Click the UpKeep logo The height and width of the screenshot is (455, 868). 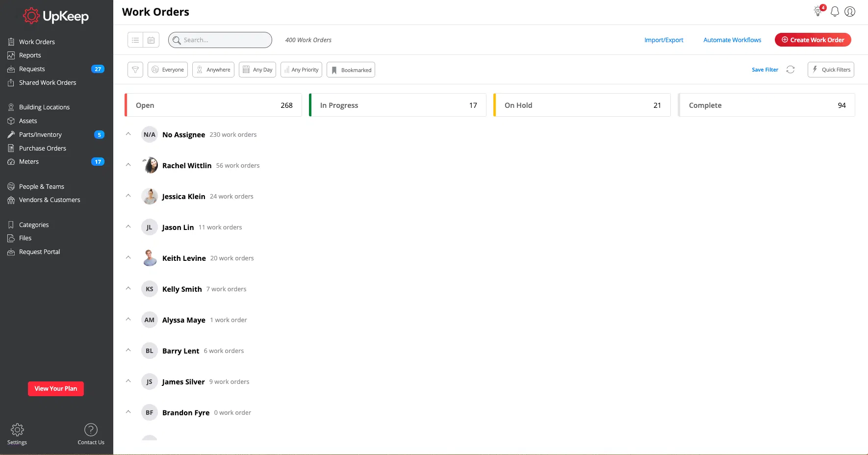56,16
